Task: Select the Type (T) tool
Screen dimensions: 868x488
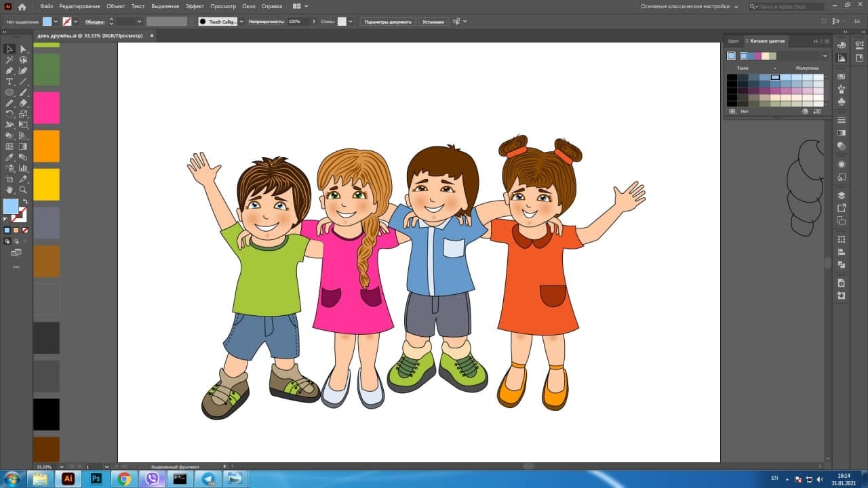Action: [9, 81]
